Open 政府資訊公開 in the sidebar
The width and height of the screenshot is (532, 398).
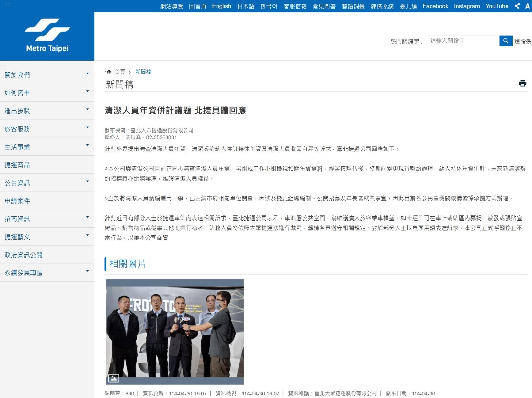24,255
